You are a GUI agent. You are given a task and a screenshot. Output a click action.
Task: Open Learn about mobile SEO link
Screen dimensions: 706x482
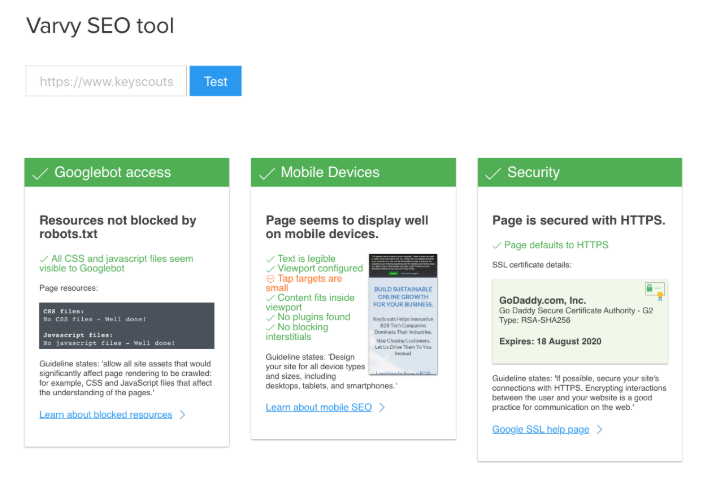[318, 407]
